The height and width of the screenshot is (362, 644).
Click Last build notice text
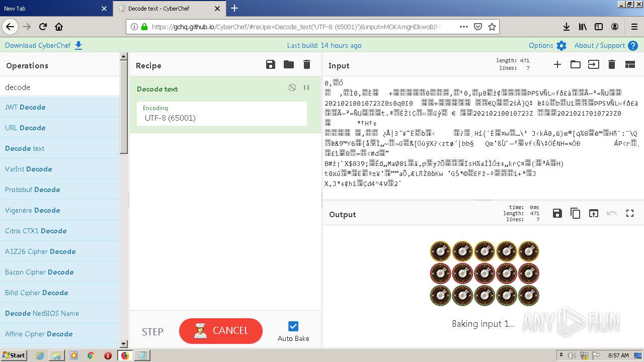(x=324, y=45)
